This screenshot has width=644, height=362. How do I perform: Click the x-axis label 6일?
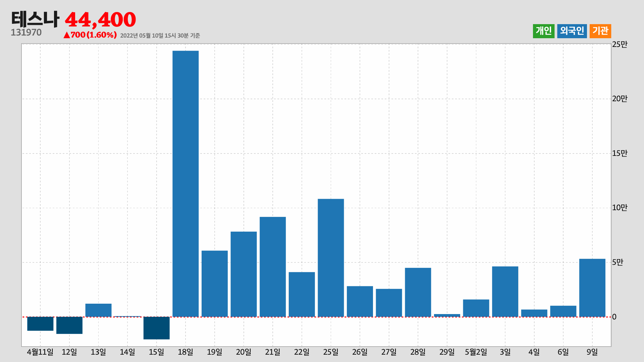[563, 352]
